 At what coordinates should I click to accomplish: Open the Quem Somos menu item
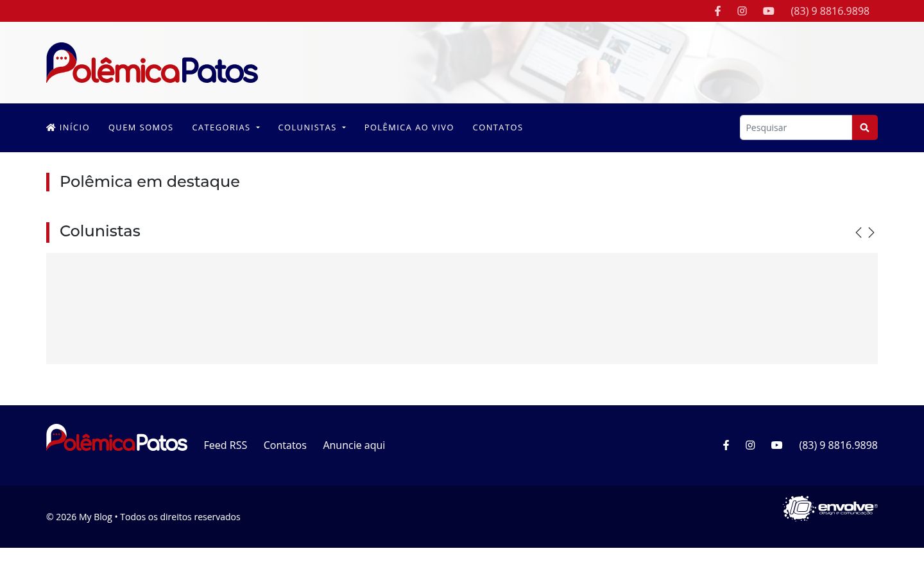(141, 127)
